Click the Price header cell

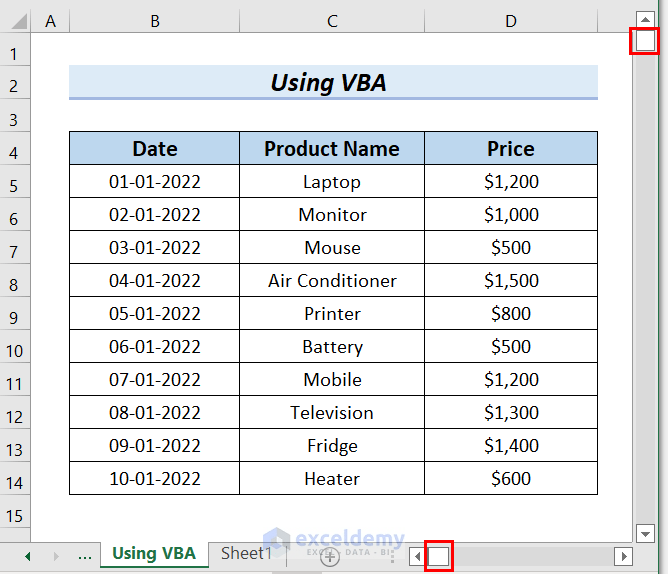point(511,148)
